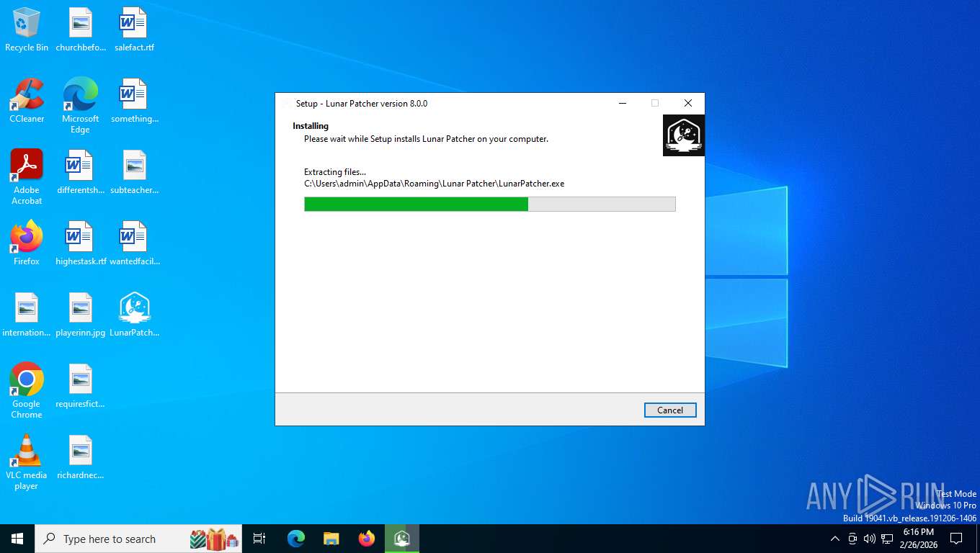The image size is (980, 553).
Task: Select the CCleaner desktop shortcut
Action: [27, 101]
